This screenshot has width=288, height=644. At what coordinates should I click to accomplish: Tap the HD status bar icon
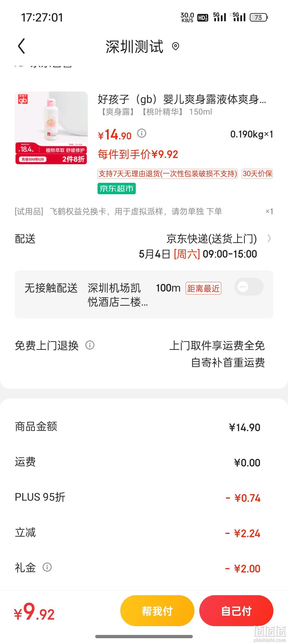(x=203, y=17)
